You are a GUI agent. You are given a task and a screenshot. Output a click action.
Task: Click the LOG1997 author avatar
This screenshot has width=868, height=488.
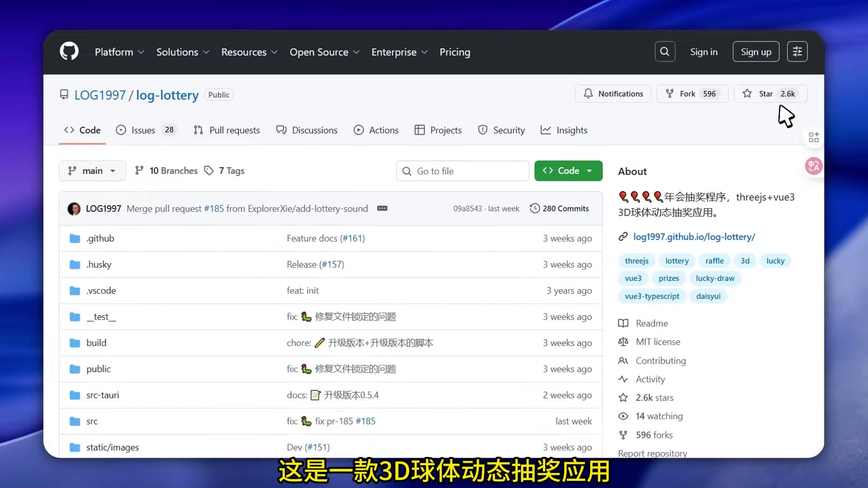tap(74, 209)
